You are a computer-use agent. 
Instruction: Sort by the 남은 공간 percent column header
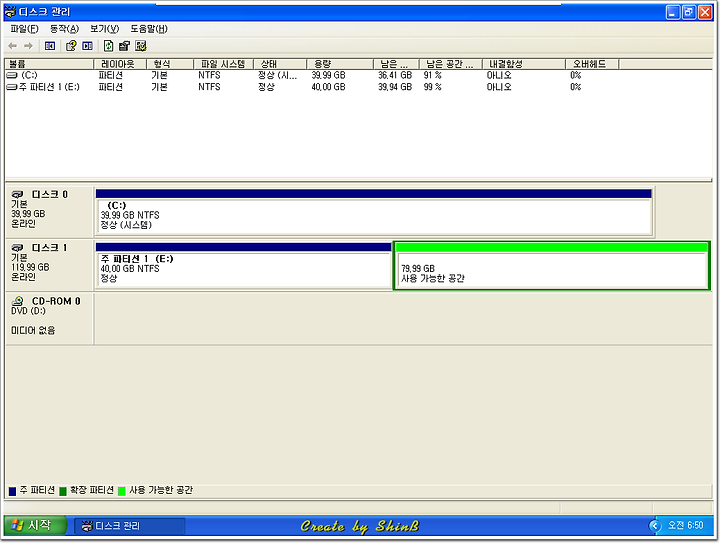click(450, 64)
